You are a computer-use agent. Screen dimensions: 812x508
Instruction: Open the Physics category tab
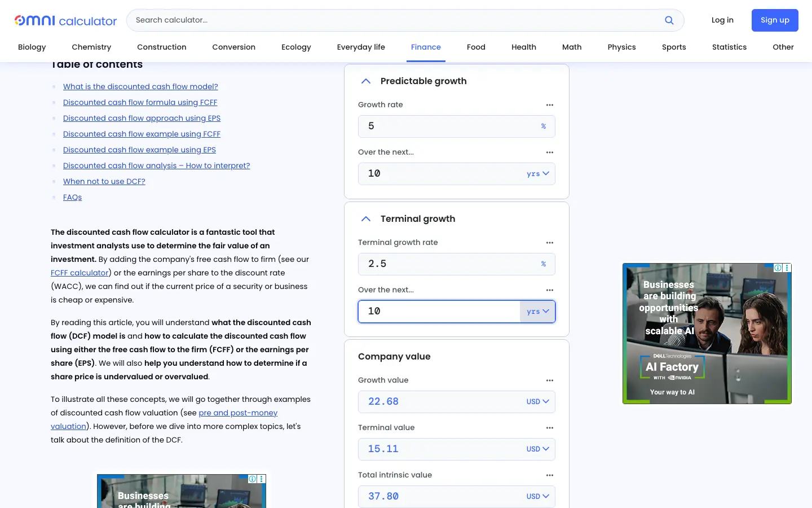(x=622, y=47)
